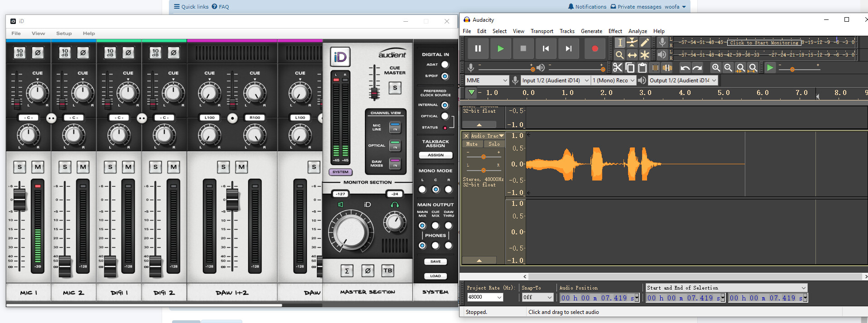Screen dimensions: 868x323
Task: Open Audacity's Effect menu
Action: tap(615, 31)
